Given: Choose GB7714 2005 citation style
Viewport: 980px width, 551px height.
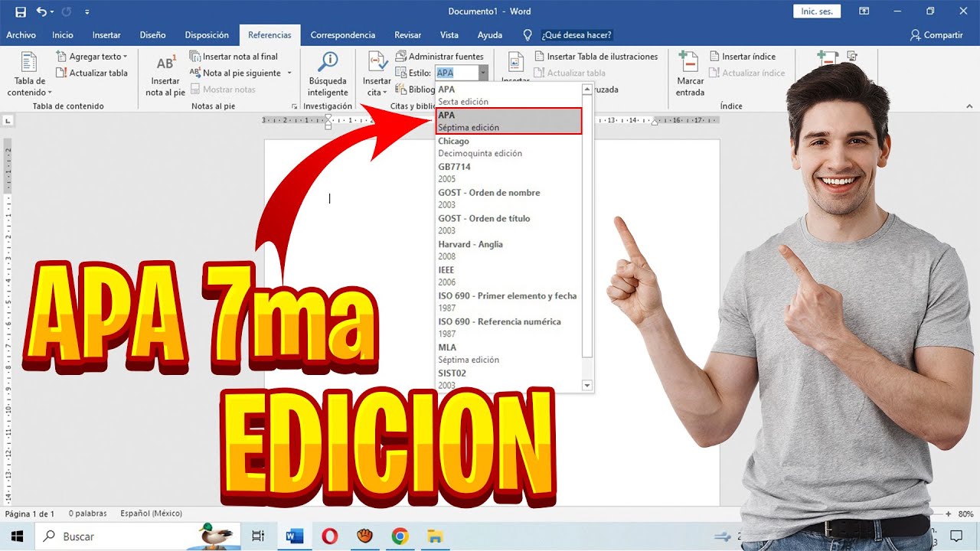Looking at the screenshot, I should (508, 173).
